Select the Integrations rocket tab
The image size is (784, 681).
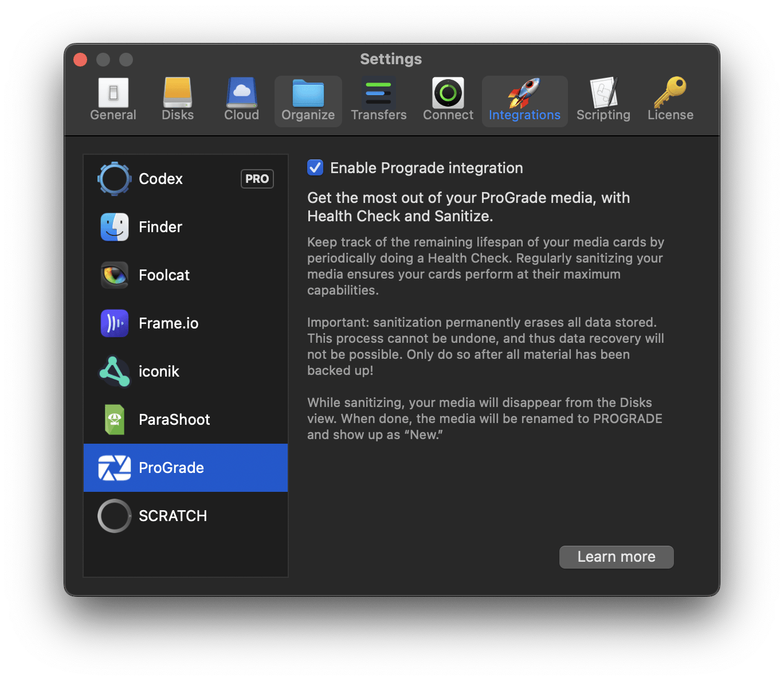click(x=524, y=100)
